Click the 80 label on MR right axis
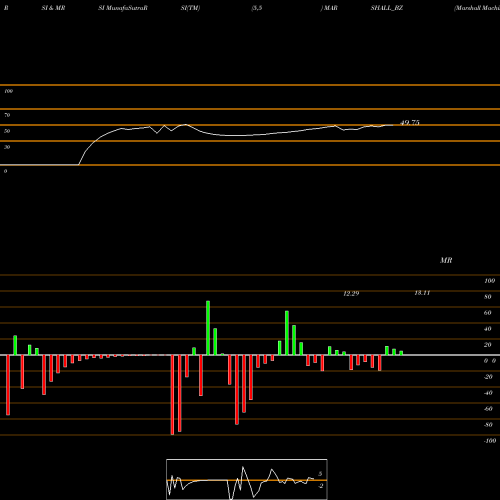 coord(488,297)
